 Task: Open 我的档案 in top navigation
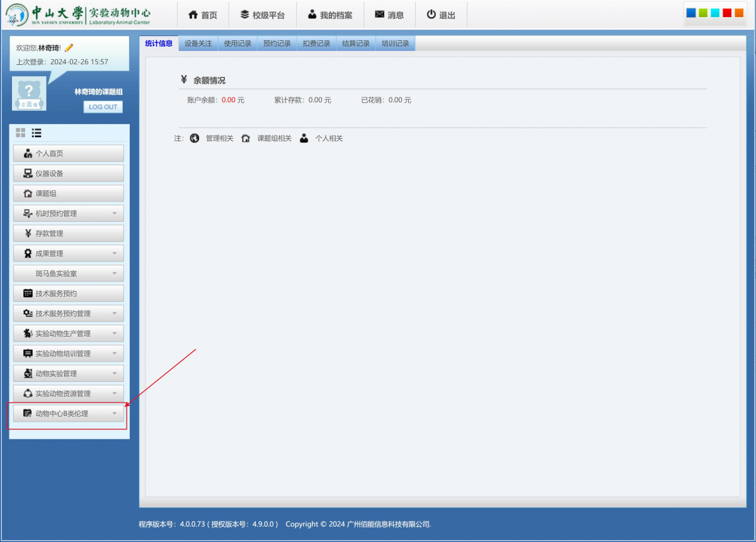coord(329,15)
